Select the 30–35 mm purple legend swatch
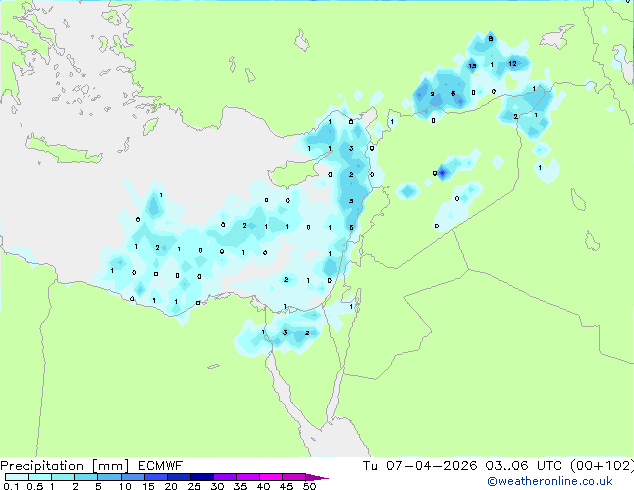 pyautogui.click(x=225, y=477)
